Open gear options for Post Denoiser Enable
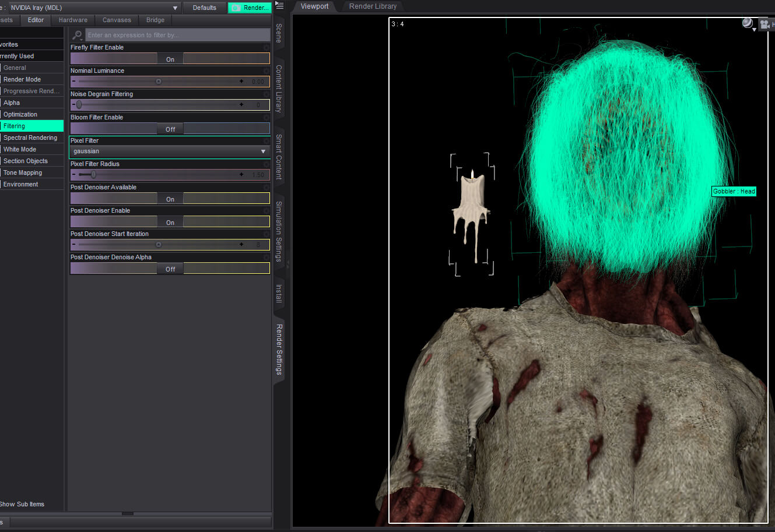775x532 pixels. click(x=266, y=210)
